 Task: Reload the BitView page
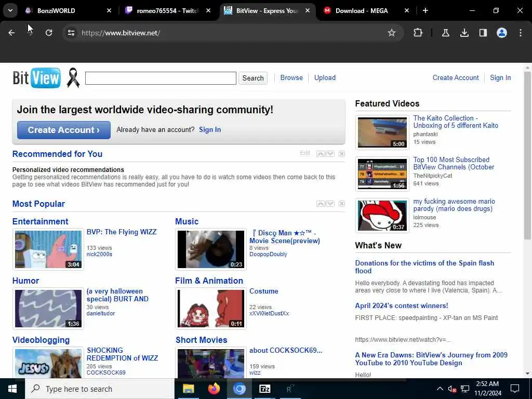[x=49, y=33]
